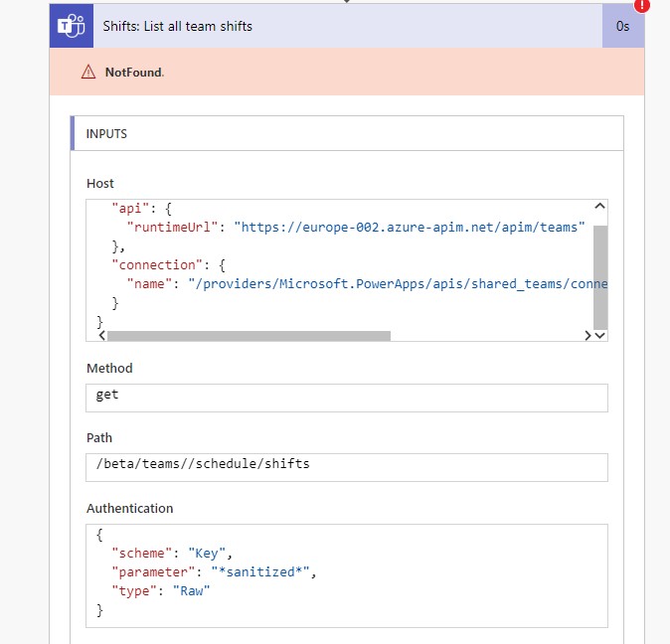This screenshot has width=670, height=644.
Task: Click the up arrow of the Host scrollbar
Action: (600, 207)
